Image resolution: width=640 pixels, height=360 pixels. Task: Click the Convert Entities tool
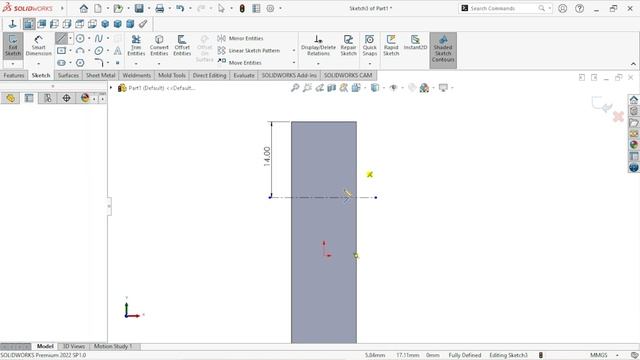(x=159, y=45)
